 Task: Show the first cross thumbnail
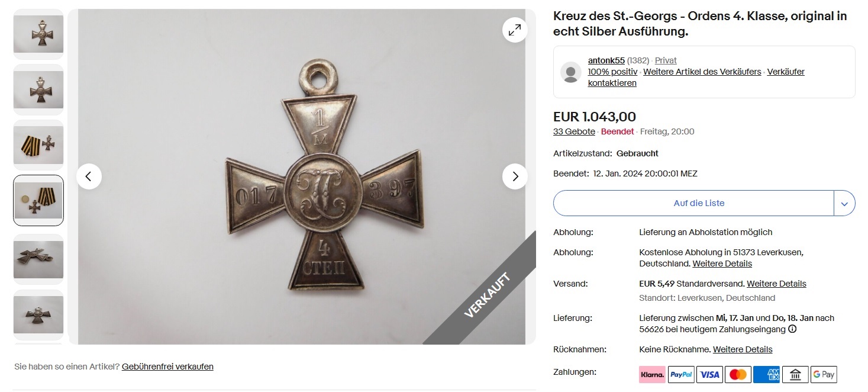click(x=38, y=34)
